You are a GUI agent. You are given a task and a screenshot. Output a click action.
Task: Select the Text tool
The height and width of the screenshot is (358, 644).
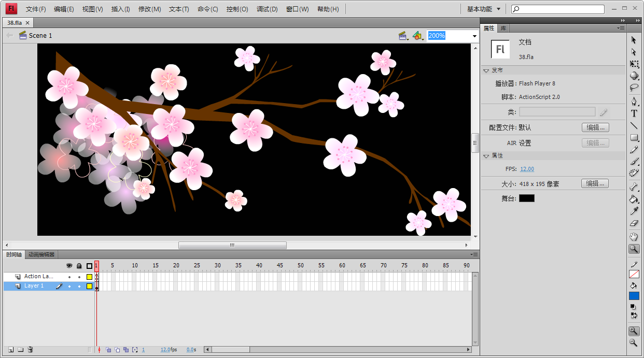(634, 113)
